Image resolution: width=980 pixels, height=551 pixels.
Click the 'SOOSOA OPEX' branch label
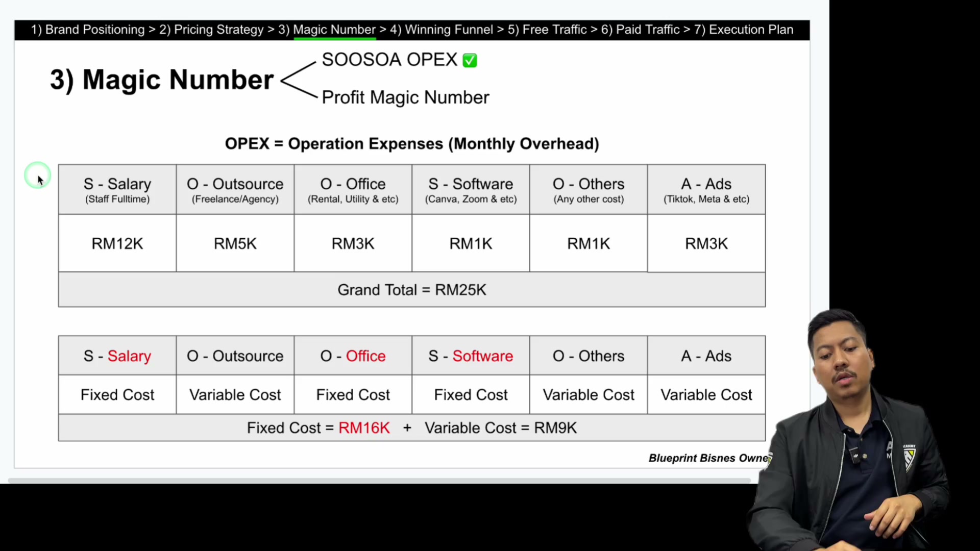click(389, 60)
